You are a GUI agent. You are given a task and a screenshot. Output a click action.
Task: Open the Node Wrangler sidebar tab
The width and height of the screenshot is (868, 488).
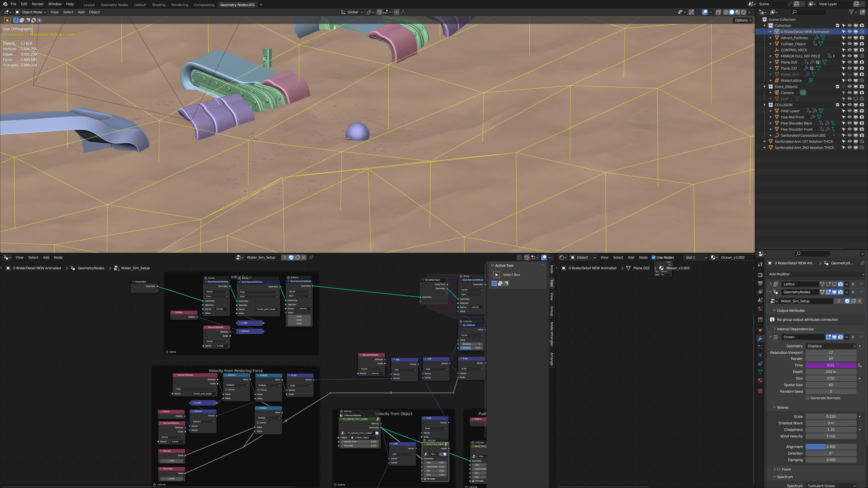tap(552, 334)
